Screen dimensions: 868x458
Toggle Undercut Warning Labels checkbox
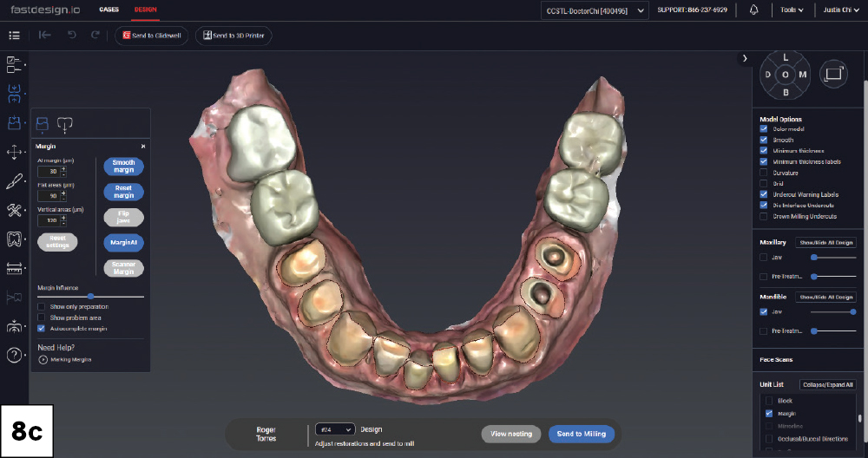[x=764, y=194]
